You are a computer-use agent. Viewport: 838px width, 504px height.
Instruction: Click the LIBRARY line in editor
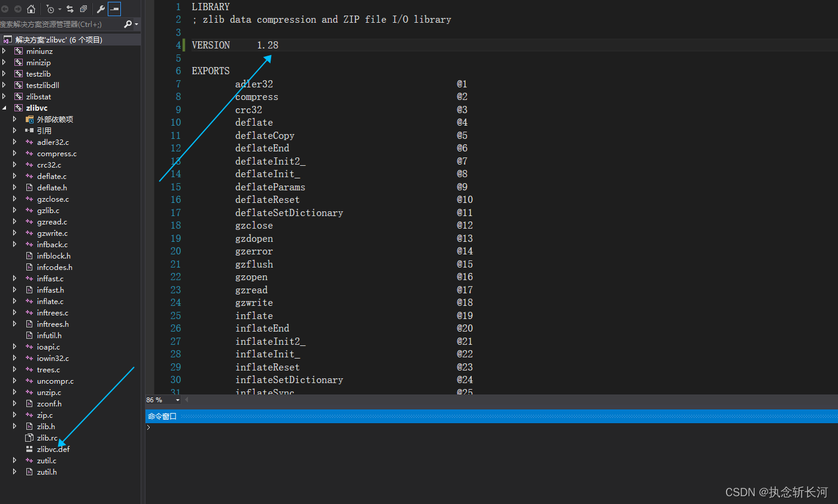point(211,7)
